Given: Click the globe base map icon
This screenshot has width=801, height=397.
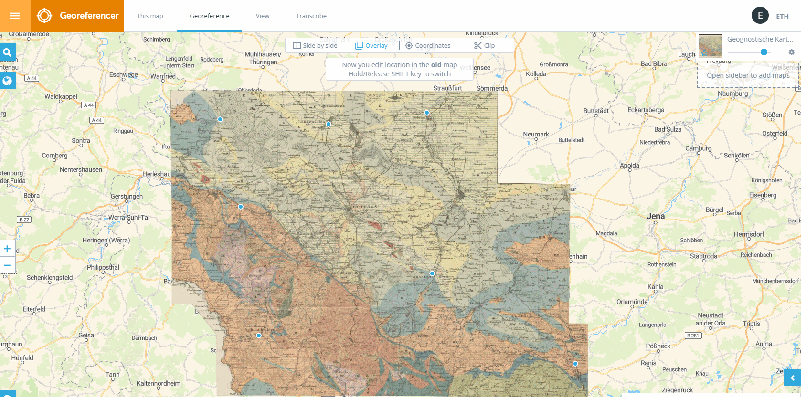Looking at the screenshot, I should [8, 80].
